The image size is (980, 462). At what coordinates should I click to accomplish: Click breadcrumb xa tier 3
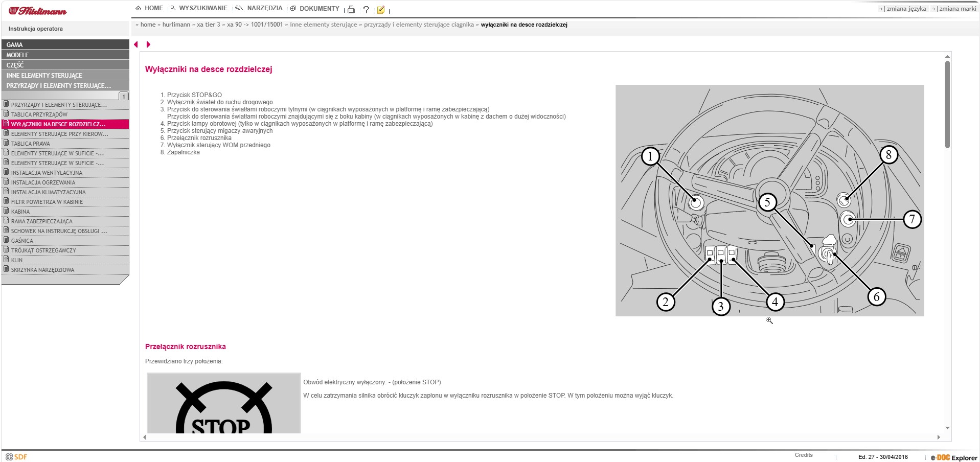point(209,25)
